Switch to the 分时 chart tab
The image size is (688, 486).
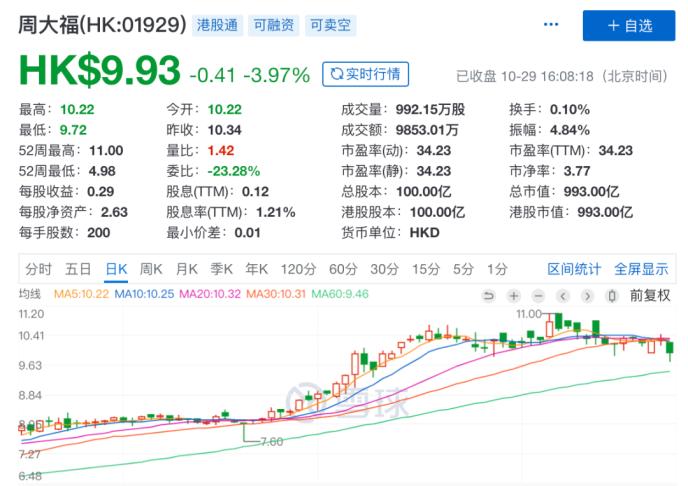tap(38, 269)
